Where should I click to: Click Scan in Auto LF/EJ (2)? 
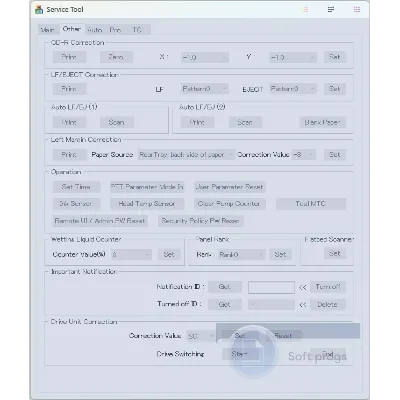coord(245,122)
